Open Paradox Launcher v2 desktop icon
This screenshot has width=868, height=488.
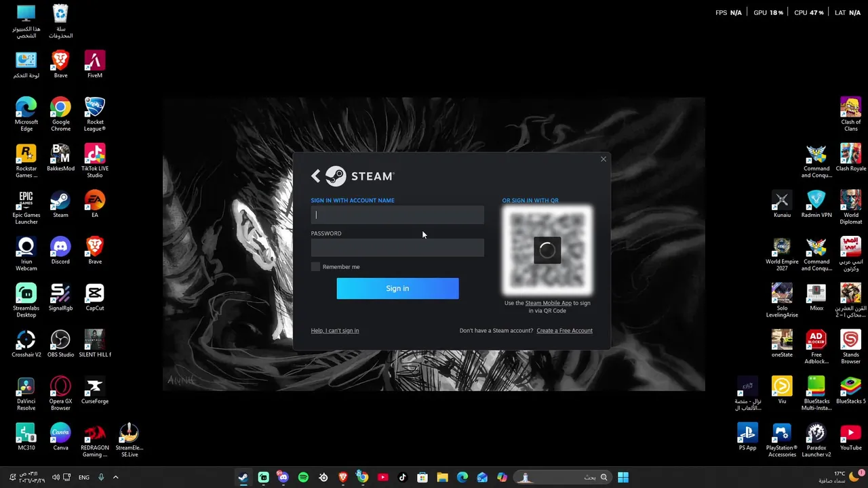816,439
